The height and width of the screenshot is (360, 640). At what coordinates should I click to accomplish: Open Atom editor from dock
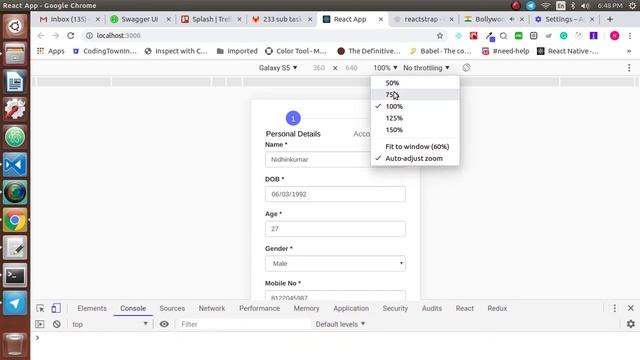[15, 137]
